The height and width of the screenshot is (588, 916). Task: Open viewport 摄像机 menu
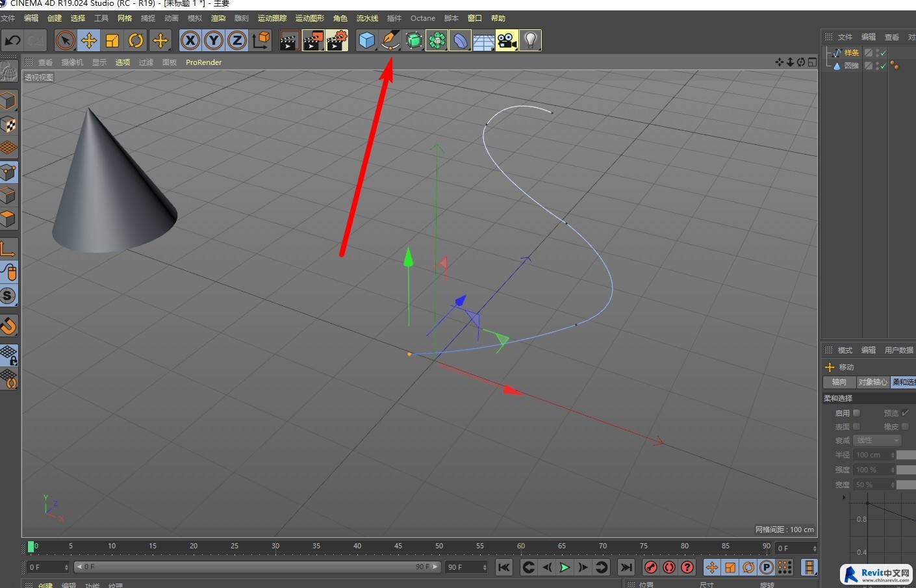coord(72,62)
